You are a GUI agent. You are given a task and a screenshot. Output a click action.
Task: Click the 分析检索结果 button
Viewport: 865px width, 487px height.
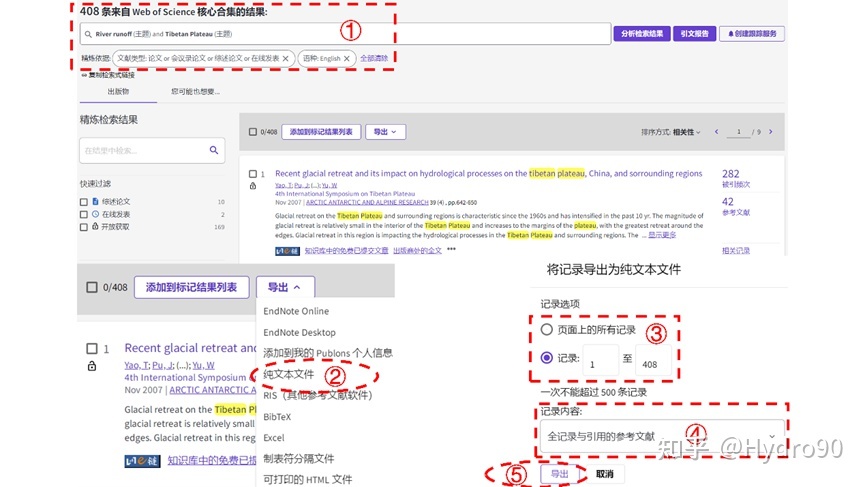click(641, 34)
